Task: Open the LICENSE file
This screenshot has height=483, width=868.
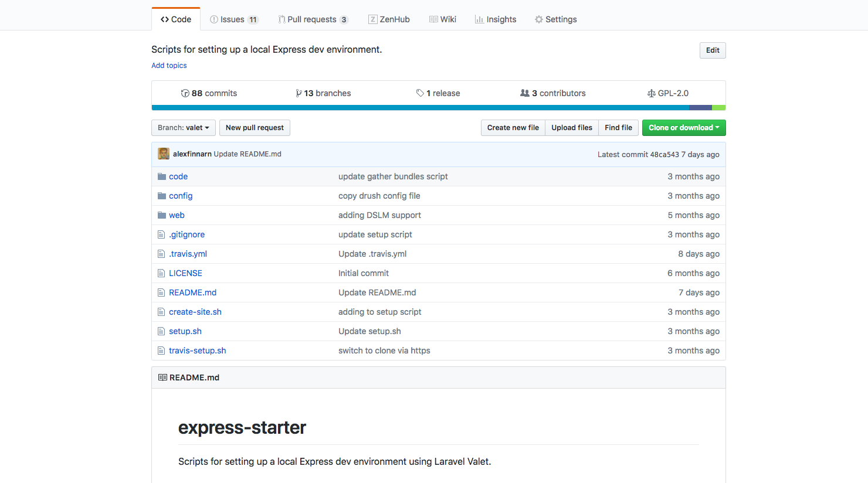Action: (185, 273)
